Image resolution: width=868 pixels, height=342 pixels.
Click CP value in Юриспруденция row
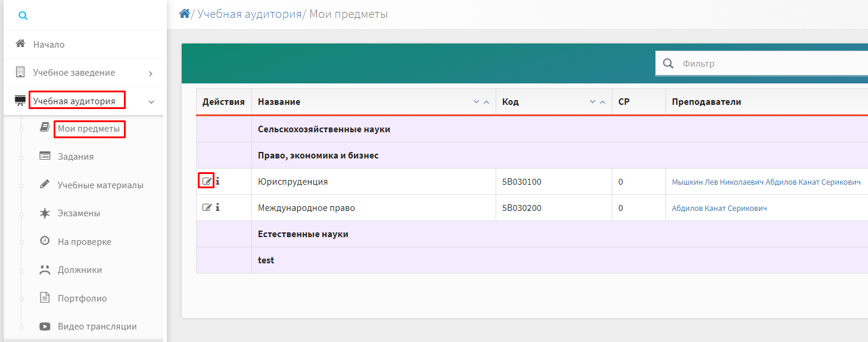pos(621,182)
